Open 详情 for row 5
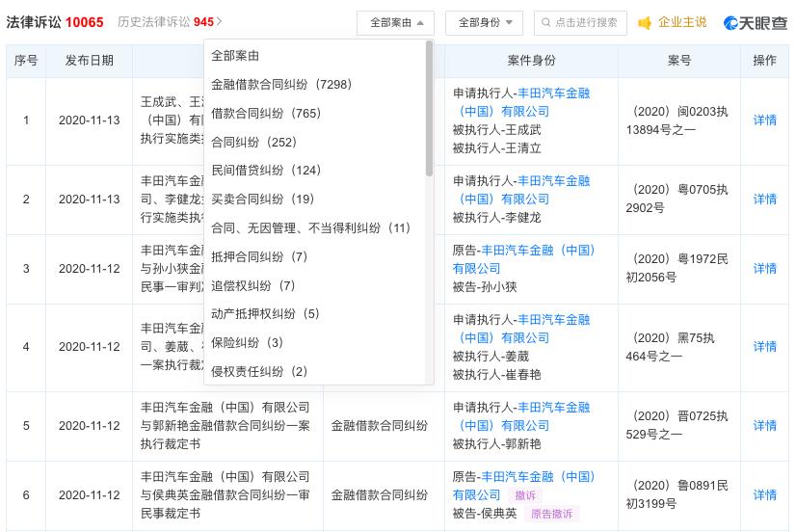The width and height of the screenshot is (796, 532). pos(764,425)
